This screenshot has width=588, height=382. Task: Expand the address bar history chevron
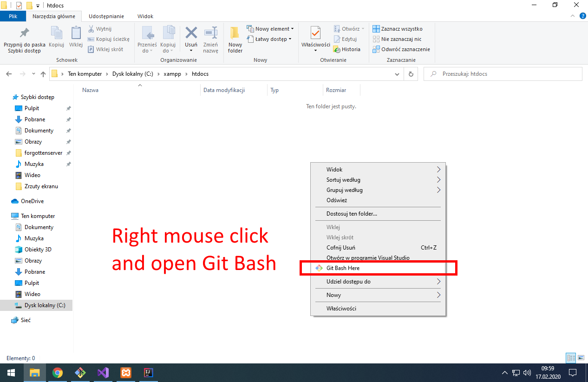[x=397, y=73]
